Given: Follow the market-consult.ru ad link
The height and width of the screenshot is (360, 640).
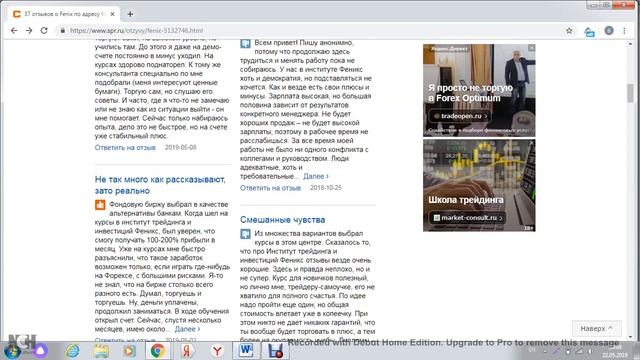Looking at the screenshot, I should (467, 218).
